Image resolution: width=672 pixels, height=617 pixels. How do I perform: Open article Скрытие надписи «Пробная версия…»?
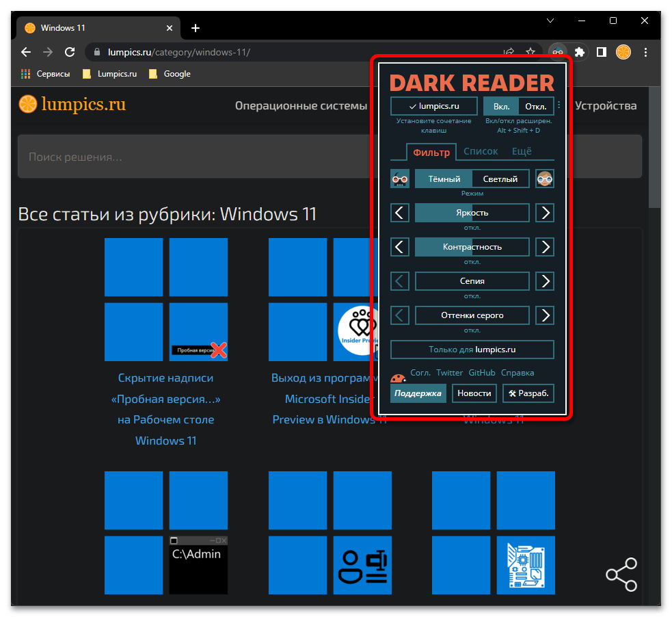tap(166, 410)
